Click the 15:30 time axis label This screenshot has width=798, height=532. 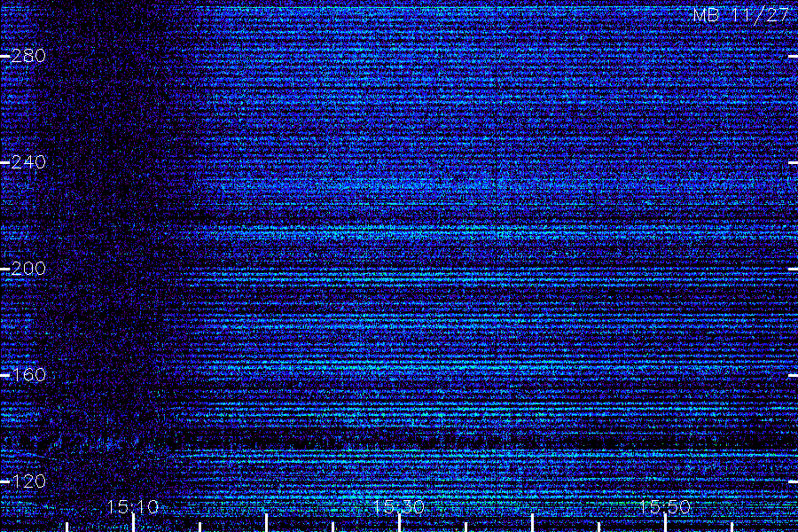pyautogui.click(x=399, y=506)
